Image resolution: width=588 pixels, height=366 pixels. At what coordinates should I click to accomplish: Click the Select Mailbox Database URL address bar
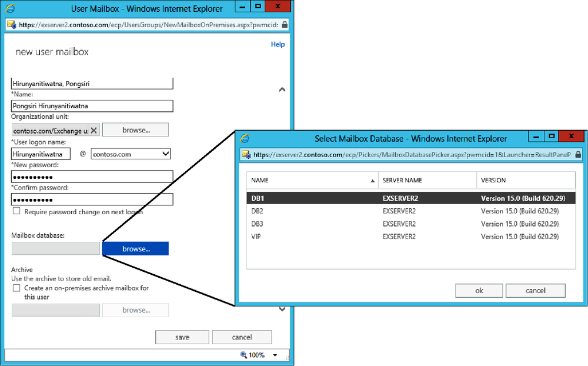[x=412, y=154]
